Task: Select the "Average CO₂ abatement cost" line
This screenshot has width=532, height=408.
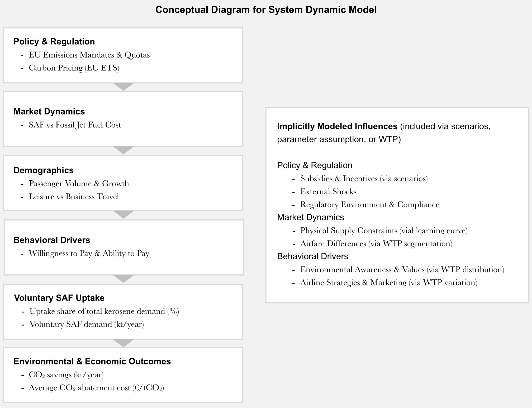Action: 96,388
